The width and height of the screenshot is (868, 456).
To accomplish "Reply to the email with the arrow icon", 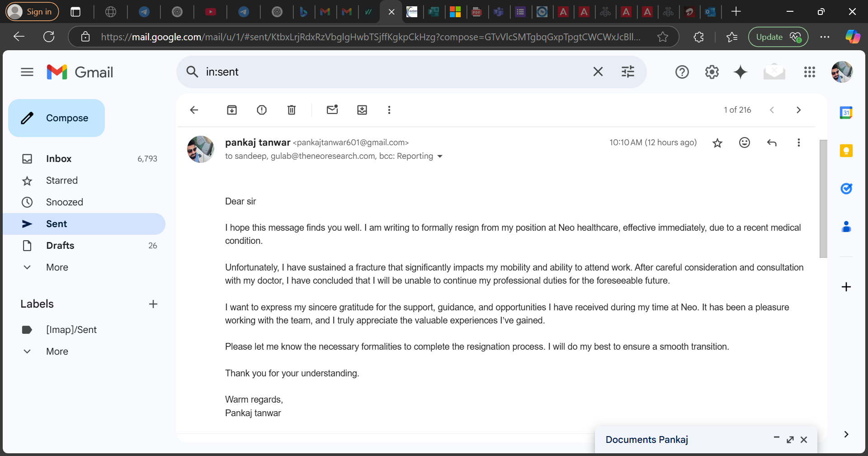I will pyautogui.click(x=772, y=142).
